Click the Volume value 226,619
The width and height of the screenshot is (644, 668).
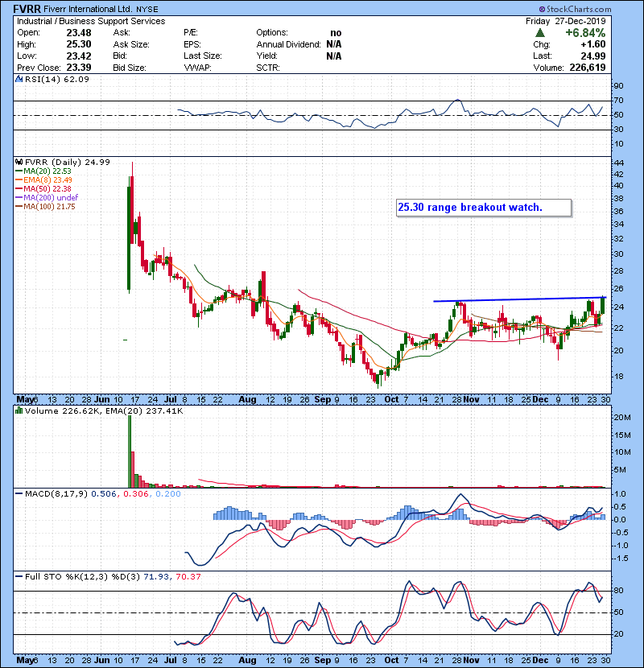click(x=588, y=68)
